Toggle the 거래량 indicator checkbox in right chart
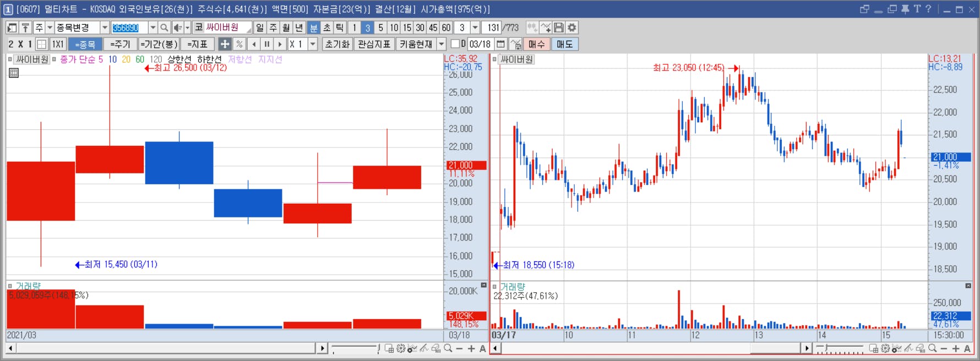Viewport: 980px width, 361px height. [494, 287]
